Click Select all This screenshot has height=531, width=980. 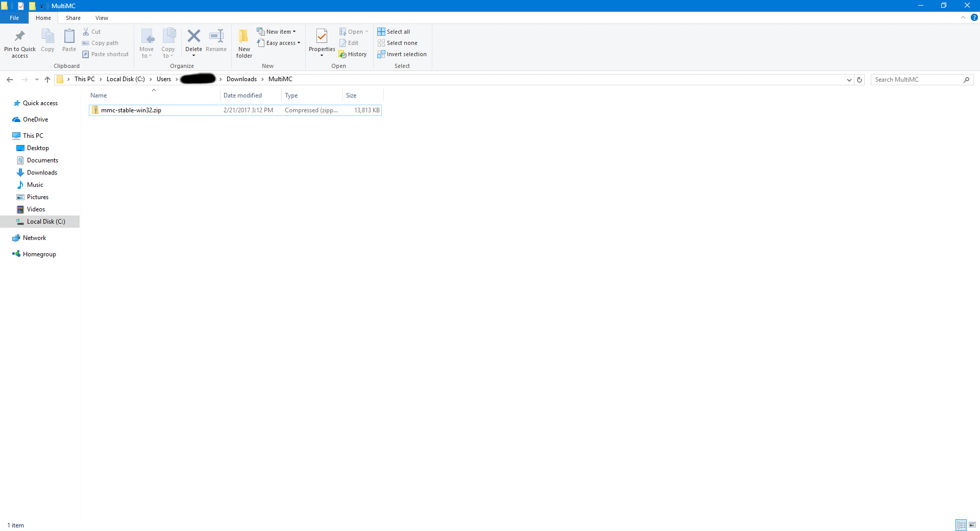394,32
